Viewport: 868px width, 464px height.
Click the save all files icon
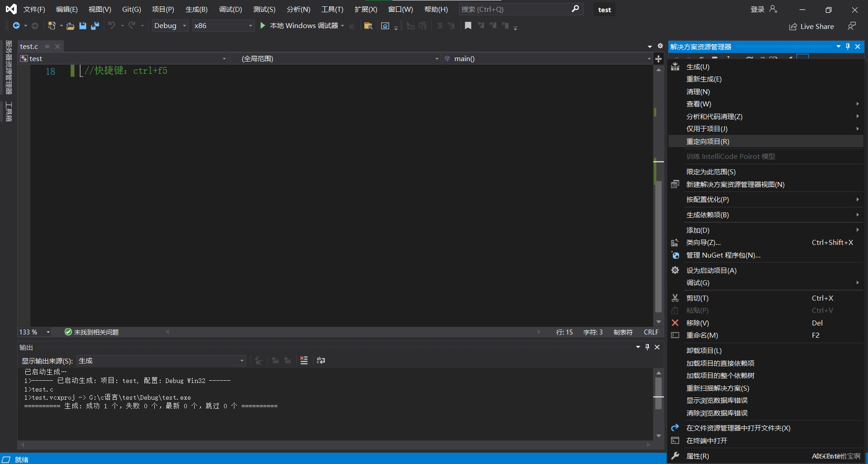click(95, 26)
